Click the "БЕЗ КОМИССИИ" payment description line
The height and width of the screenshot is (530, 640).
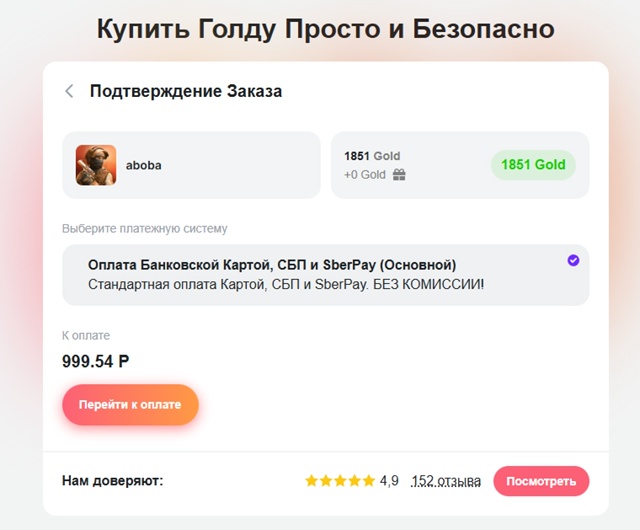tap(286, 285)
